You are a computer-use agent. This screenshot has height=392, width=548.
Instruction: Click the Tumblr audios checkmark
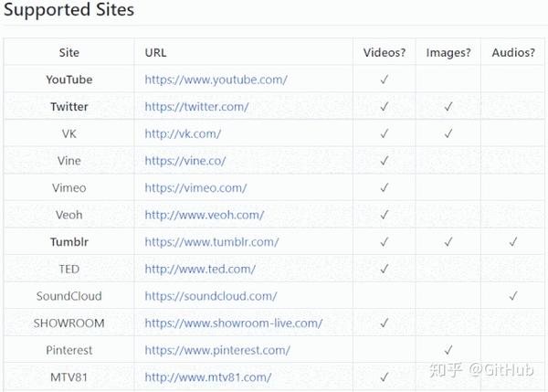pos(513,242)
